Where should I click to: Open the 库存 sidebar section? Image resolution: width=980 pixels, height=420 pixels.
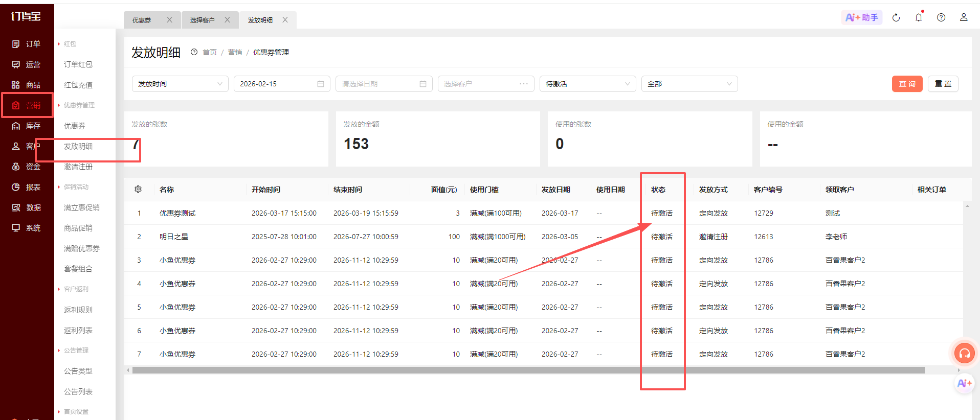tap(27, 126)
